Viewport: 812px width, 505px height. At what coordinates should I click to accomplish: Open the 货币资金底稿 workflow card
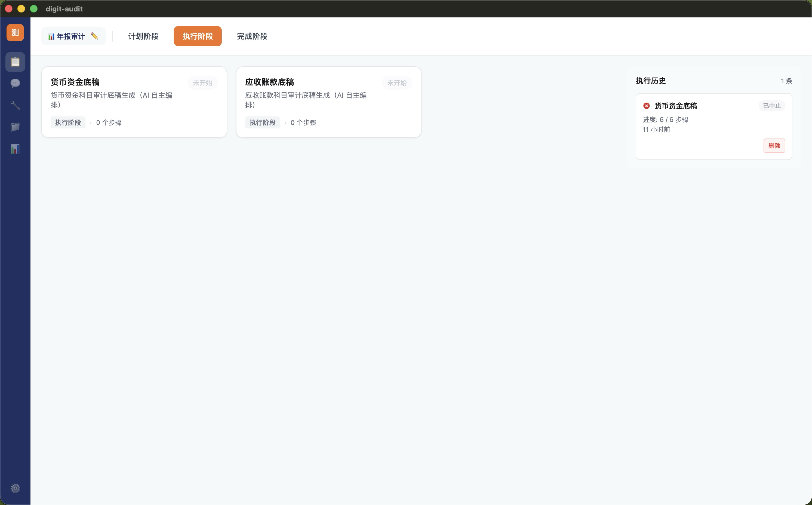(x=134, y=102)
